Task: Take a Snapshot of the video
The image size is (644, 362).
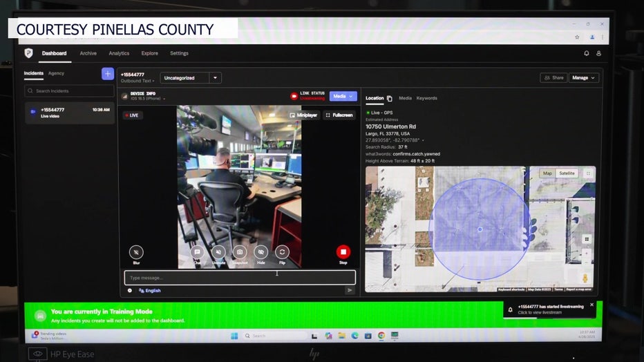Action: (x=240, y=252)
